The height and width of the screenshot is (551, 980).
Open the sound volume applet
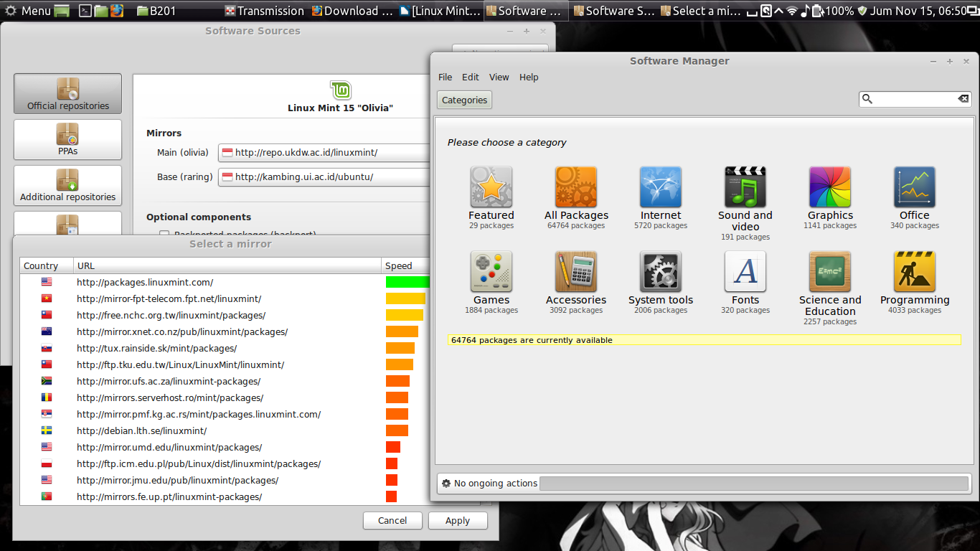(805, 11)
